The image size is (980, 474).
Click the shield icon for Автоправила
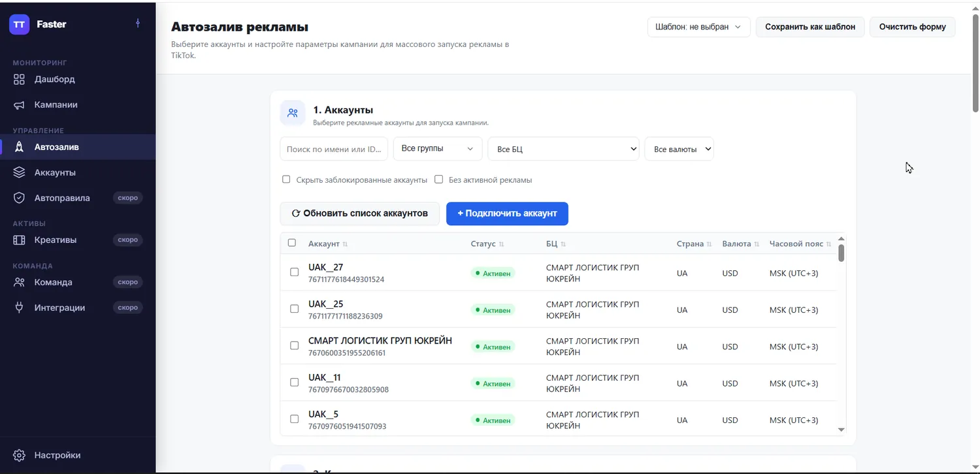19,198
